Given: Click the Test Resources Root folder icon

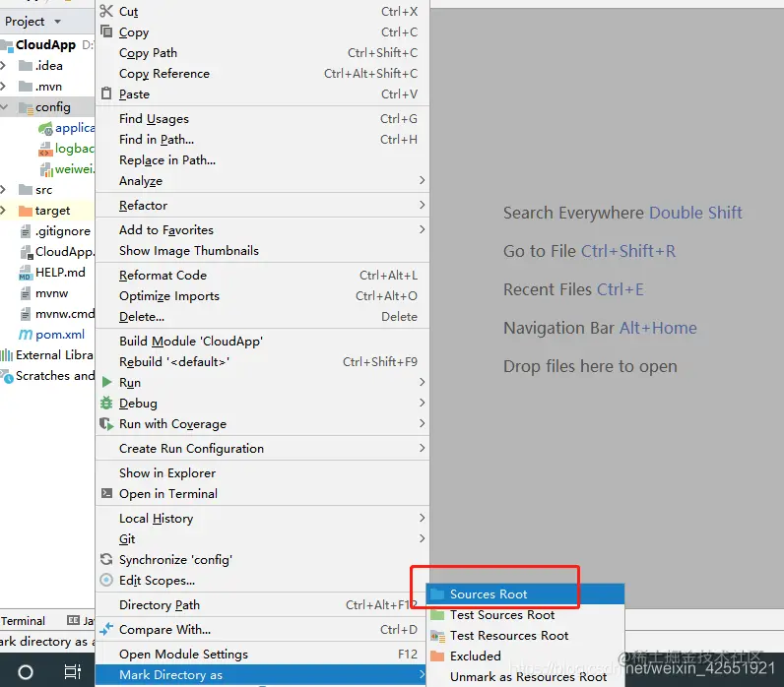Looking at the screenshot, I should pos(437,636).
